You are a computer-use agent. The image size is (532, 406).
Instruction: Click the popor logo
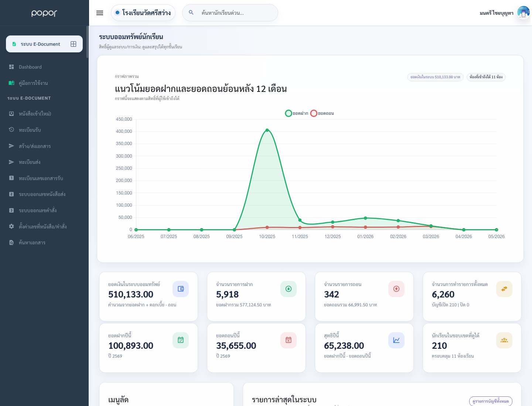(44, 13)
